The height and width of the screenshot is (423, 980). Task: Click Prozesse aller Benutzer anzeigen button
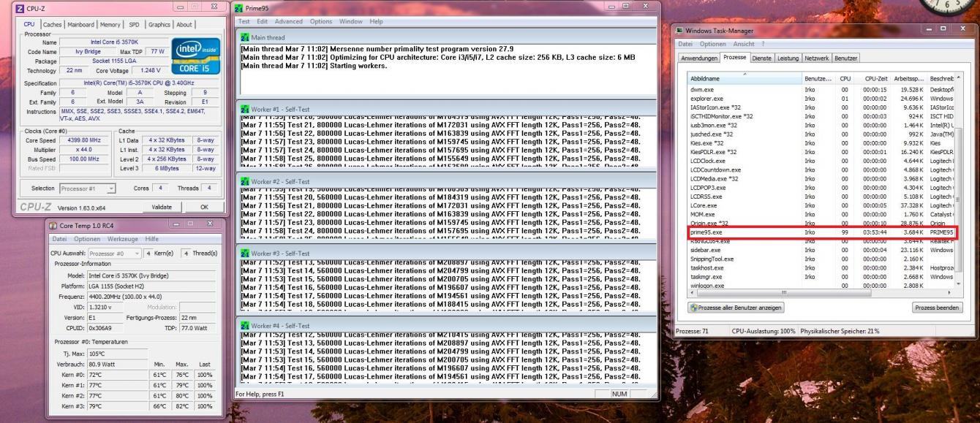pyautogui.click(x=736, y=308)
